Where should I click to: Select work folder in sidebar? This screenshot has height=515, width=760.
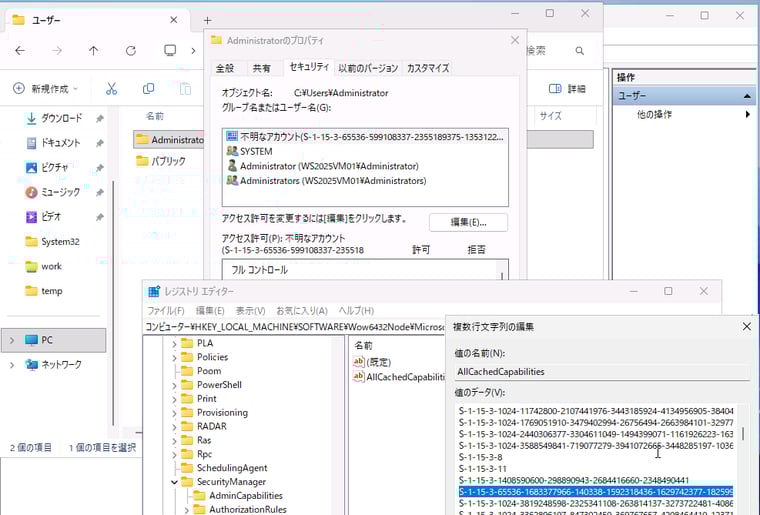coord(51,266)
